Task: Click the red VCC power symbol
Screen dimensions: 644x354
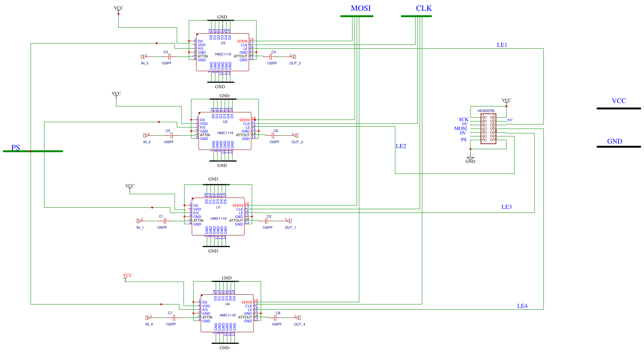Action: tap(127, 277)
